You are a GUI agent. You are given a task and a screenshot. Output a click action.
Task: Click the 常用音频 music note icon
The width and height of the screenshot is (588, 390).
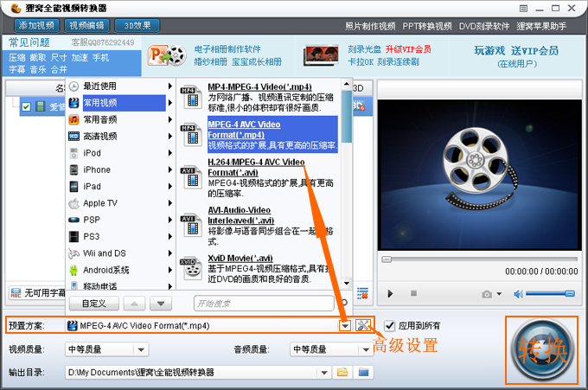[73, 119]
